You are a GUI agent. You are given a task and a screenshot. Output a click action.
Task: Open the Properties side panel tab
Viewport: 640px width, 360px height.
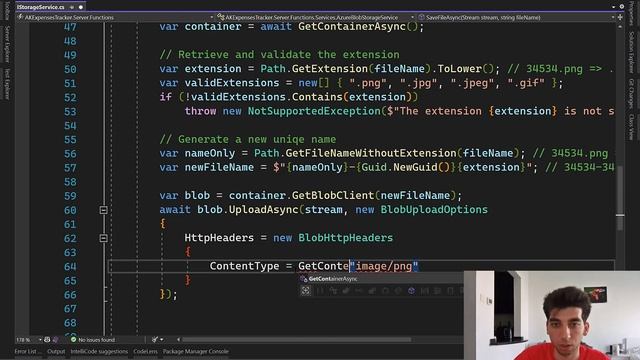631,12
